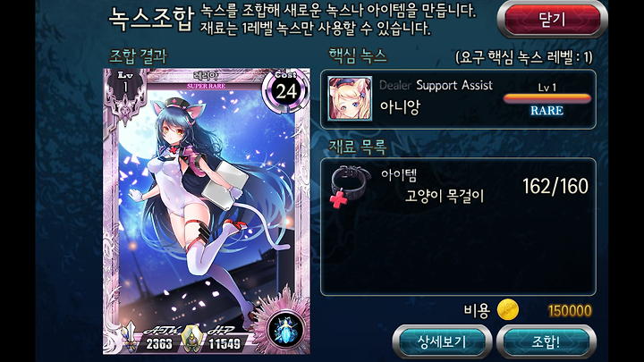Click the HP shield icon

click(x=191, y=338)
